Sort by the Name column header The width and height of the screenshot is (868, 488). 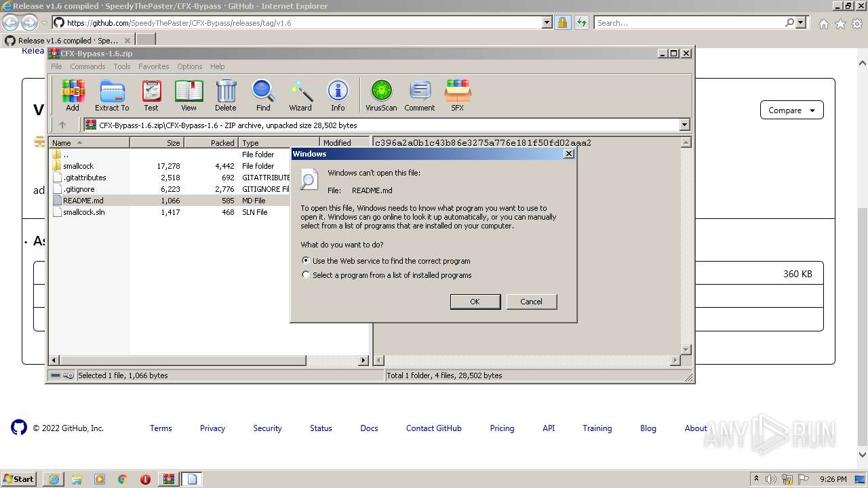click(x=90, y=143)
